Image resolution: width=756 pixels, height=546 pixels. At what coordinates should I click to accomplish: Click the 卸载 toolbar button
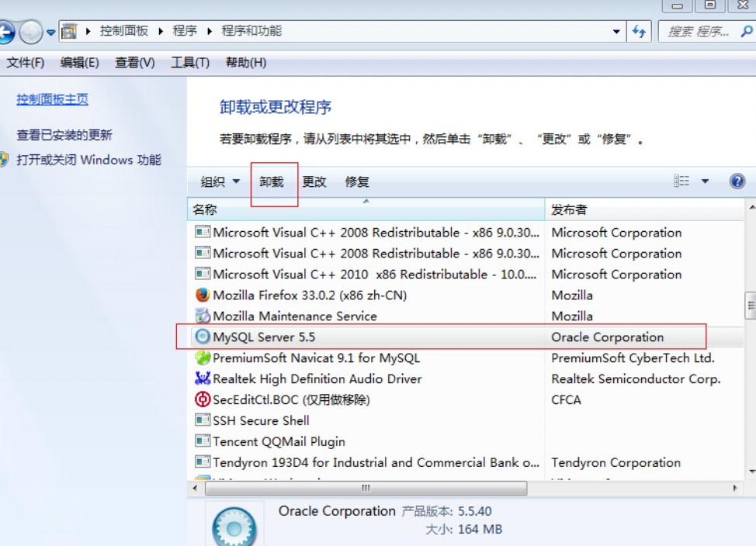(272, 181)
